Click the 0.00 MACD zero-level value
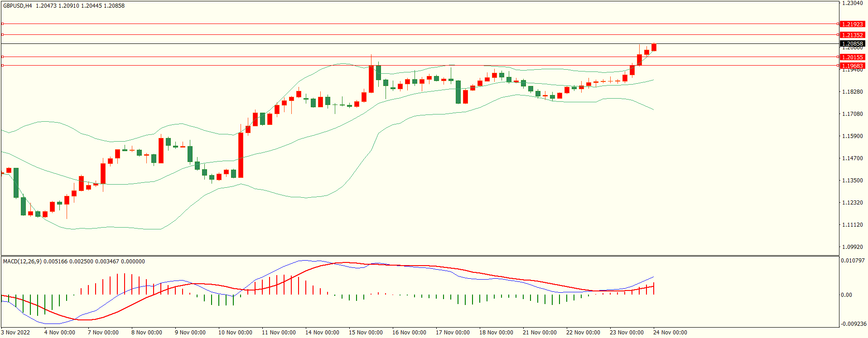 point(846,295)
